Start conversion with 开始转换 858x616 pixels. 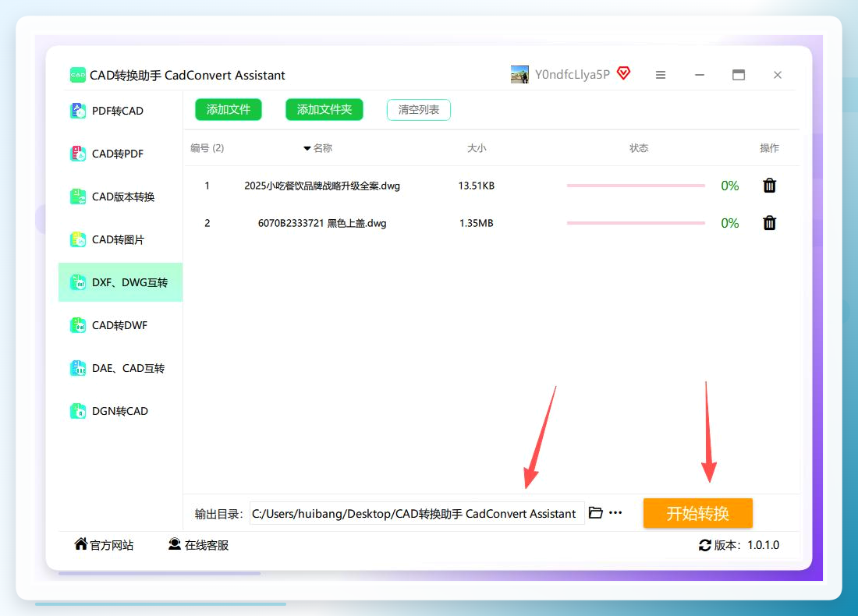[x=697, y=513]
